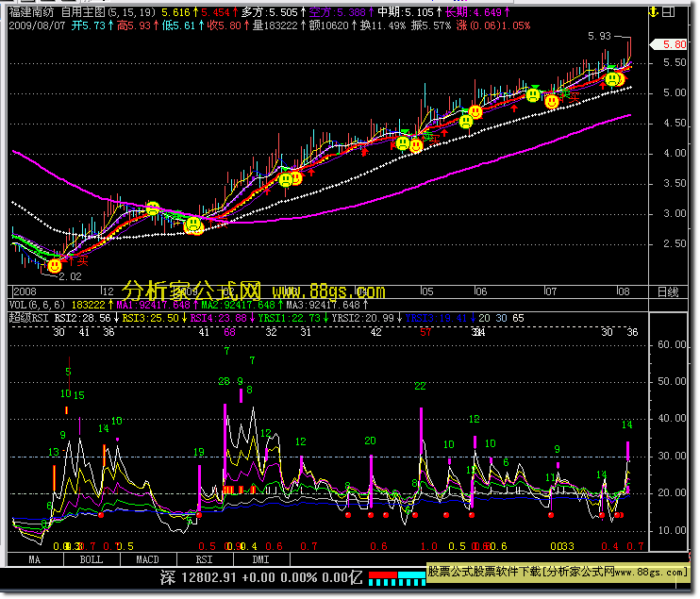
Task: Select the RSI indicator tab
Action: pos(205,559)
